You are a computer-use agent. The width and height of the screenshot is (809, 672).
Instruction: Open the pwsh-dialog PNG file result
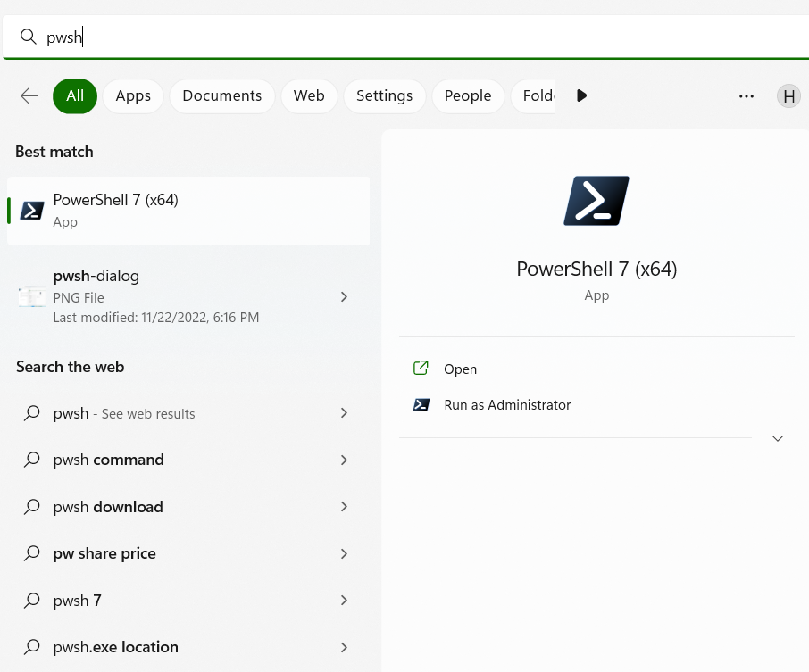click(188, 296)
